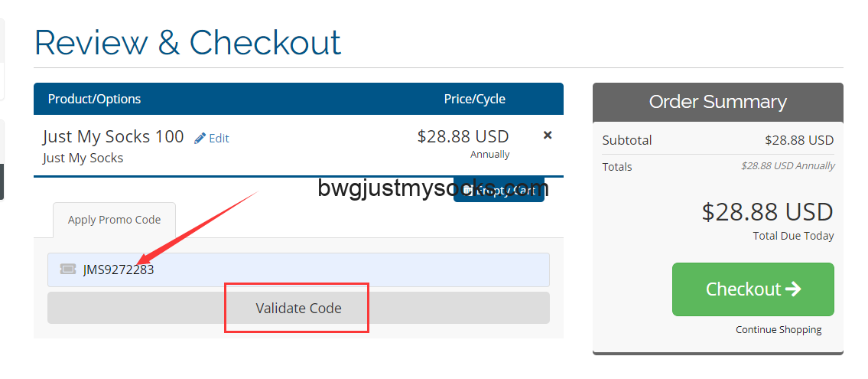Image resolution: width=868 pixels, height=379 pixels.
Task: Follow the Continue Shopping link
Action: [779, 330]
